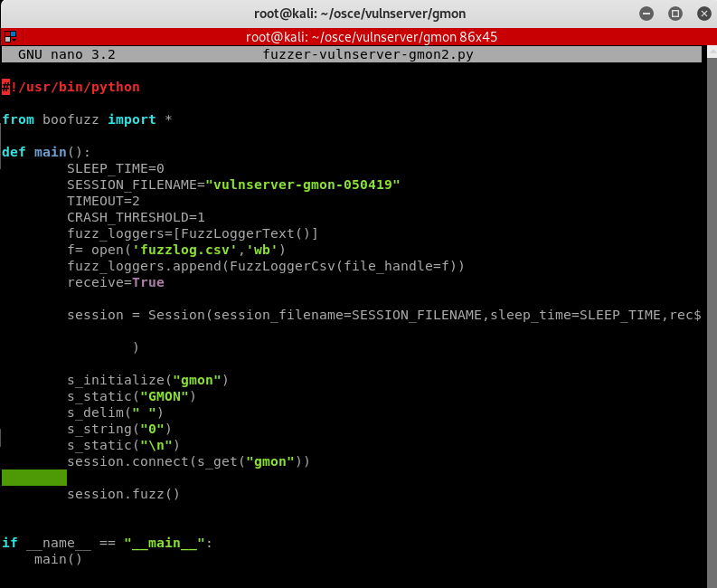Click the GNU nano 3.2 version label
Screen dimensions: 717x588
tap(67, 54)
